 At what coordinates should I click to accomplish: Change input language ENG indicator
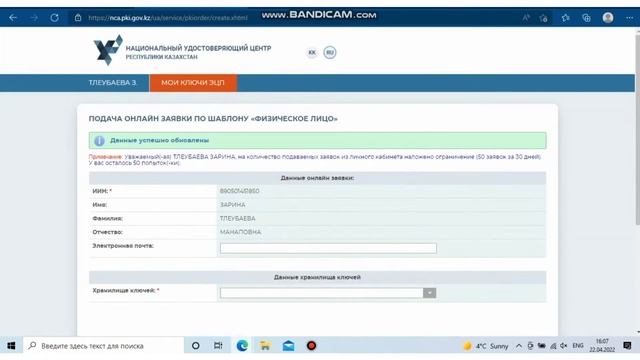(x=578, y=346)
